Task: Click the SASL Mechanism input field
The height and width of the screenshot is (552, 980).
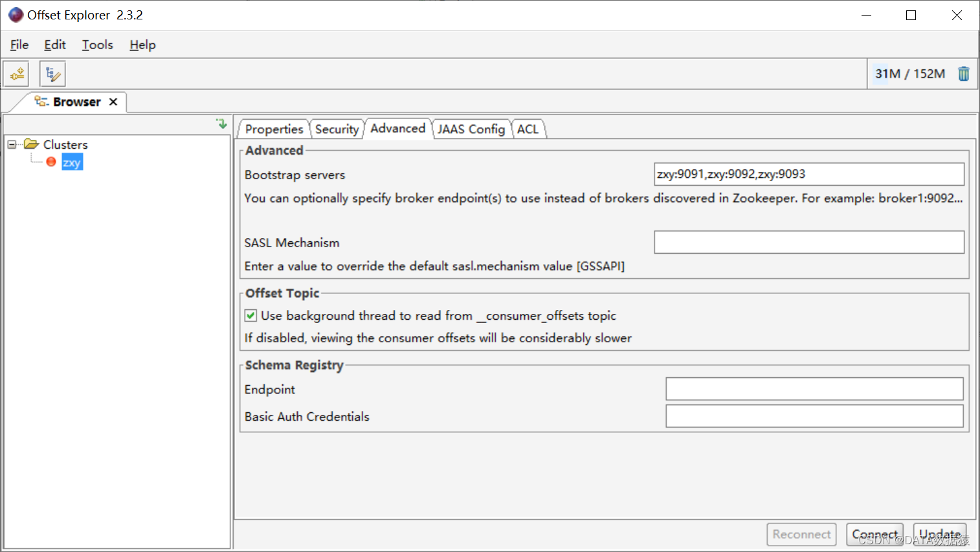Action: pyautogui.click(x=808, y=242)
